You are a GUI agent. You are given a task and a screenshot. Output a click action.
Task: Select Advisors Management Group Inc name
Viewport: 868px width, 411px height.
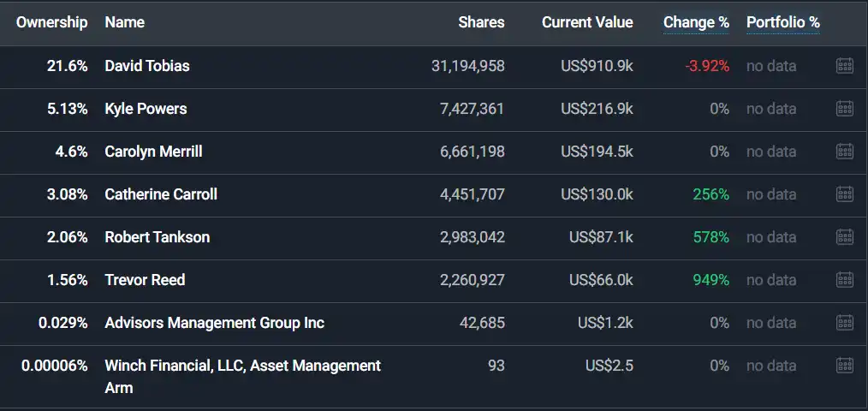click(214, 323)
